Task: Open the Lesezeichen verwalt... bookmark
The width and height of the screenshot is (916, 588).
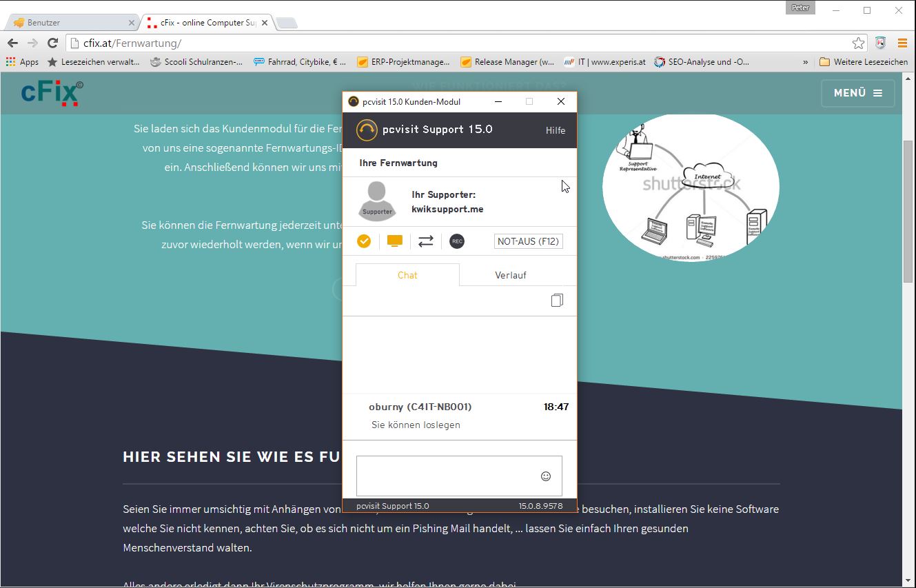Action: tap(93, 62)
